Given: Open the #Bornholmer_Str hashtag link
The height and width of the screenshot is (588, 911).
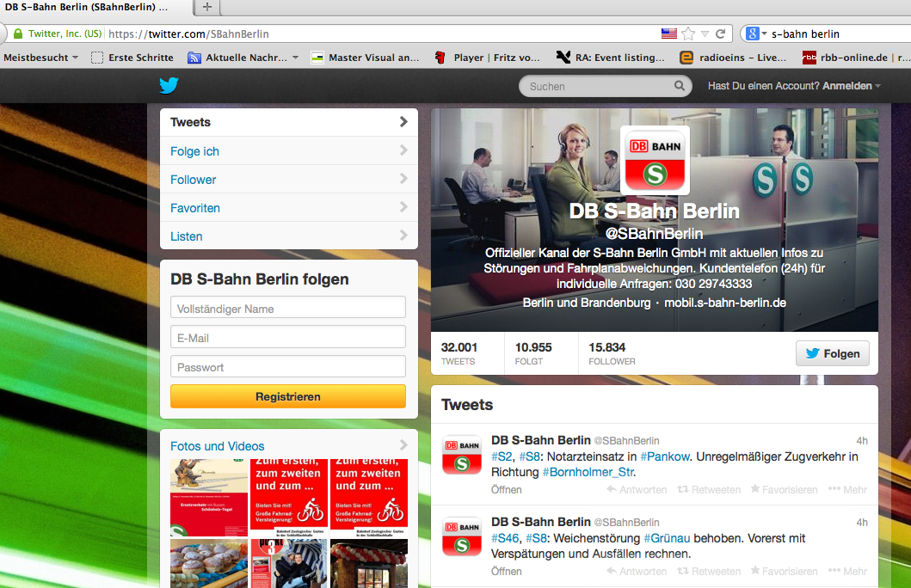Looking at the screenshot, I should [x=588, y=472].
